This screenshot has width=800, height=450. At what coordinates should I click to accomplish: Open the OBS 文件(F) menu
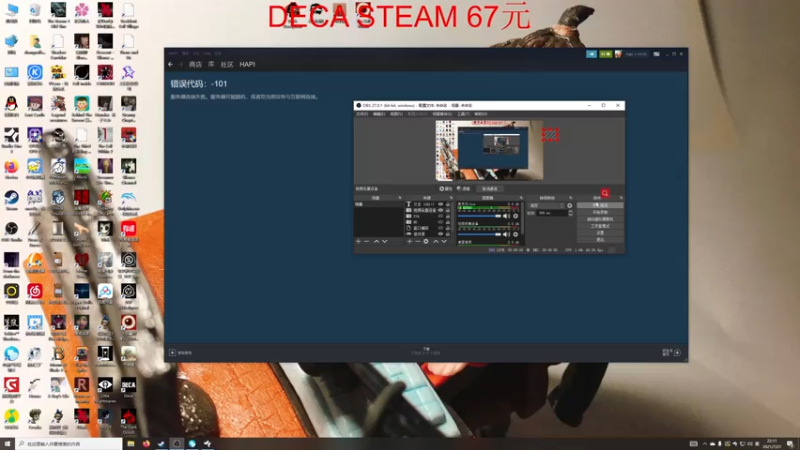[x=362, y=114]
